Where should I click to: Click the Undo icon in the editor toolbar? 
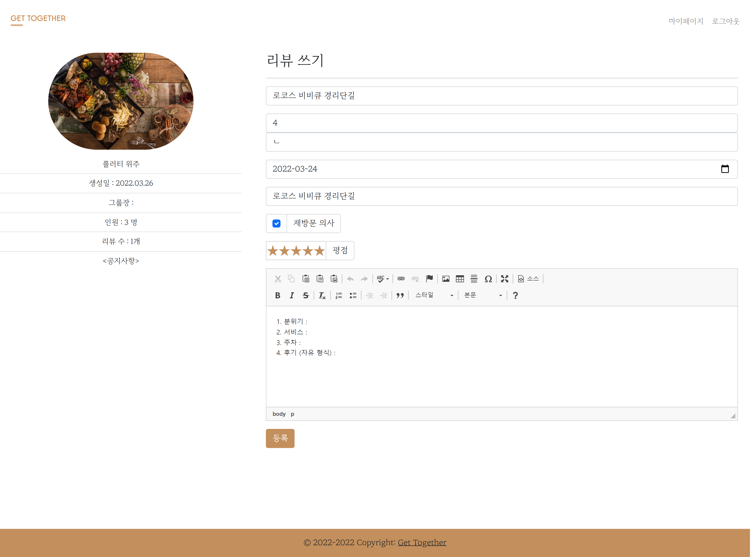coord(350,278)
